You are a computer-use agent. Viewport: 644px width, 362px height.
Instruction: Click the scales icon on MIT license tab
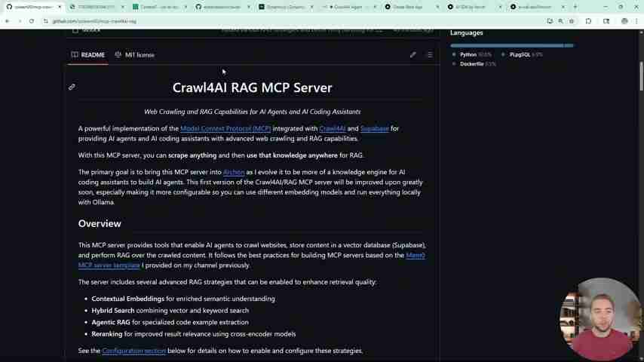click(x=118, y=54)
